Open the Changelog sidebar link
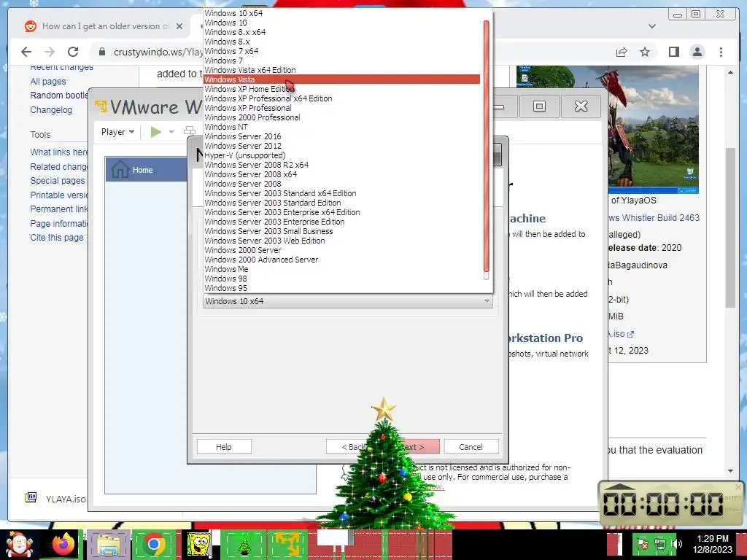This screenshot has height=560, width=747. [51, 110]
